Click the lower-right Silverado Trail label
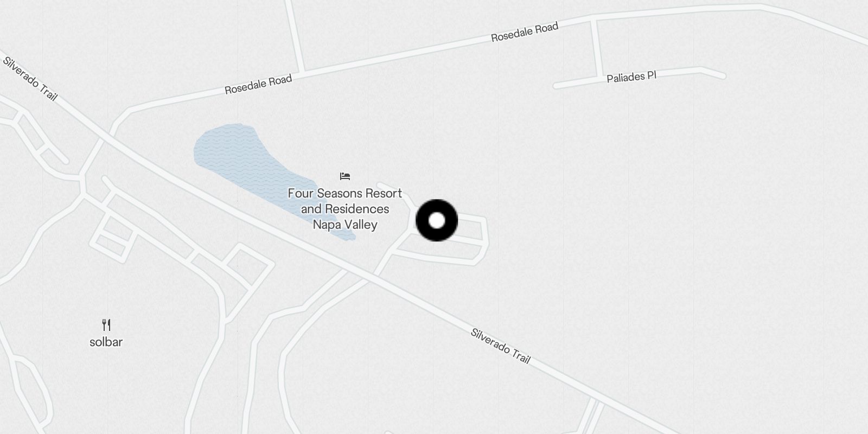 tap(500, 346)
